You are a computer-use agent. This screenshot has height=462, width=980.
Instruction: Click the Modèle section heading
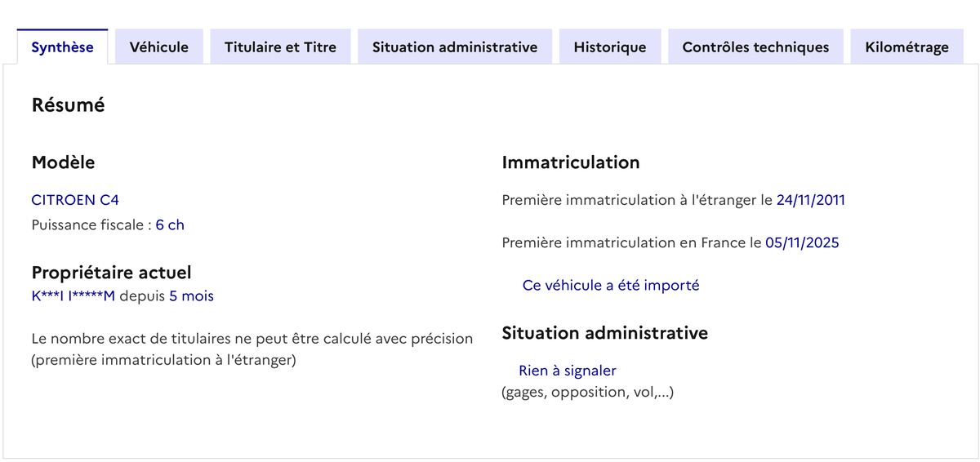point(63,162)
